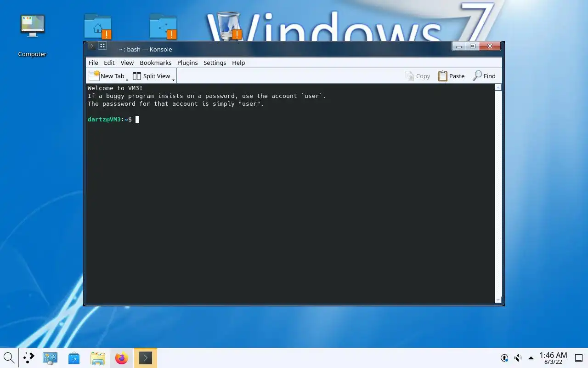Click the Computer desktop icon
The width and height of the screenshot is (588, 368).
[x=32, y=35]
